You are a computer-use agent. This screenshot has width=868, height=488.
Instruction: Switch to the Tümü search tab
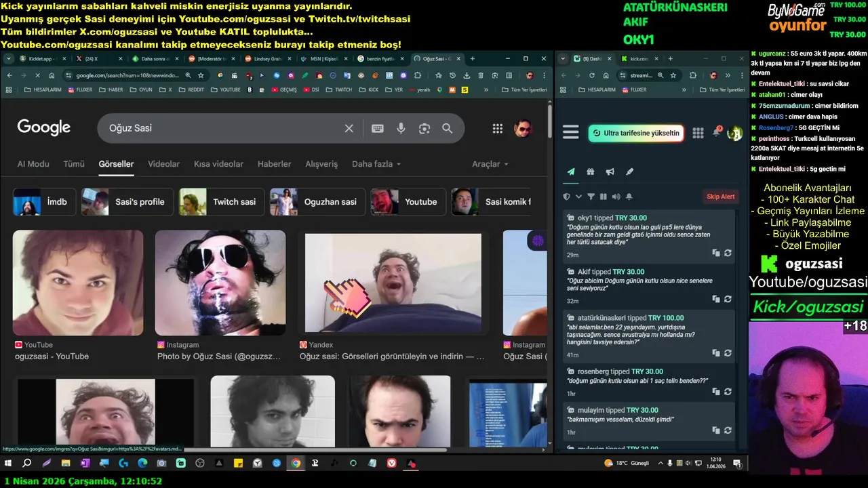click(74, 164)
